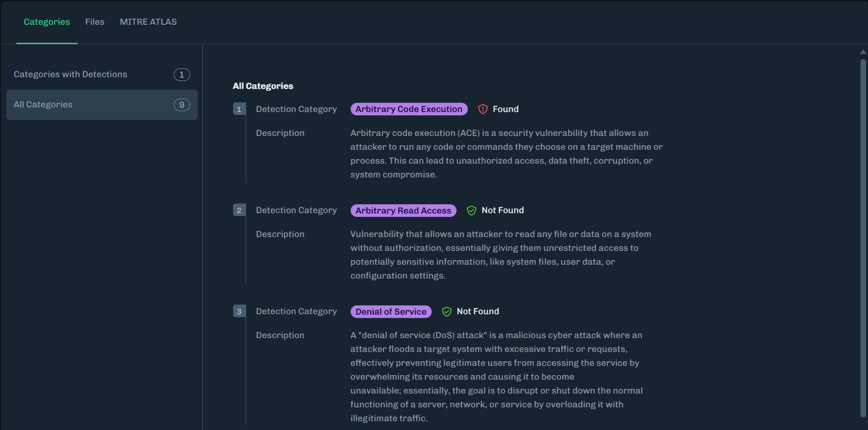Click the count badge showing 9
The height and width of the screenshot is (430, 868).
tap(182, 105)
